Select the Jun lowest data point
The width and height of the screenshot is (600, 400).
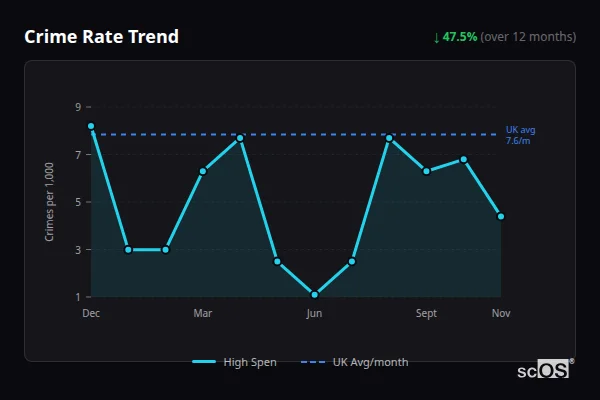pyautogui.click(x=315, y=295)
